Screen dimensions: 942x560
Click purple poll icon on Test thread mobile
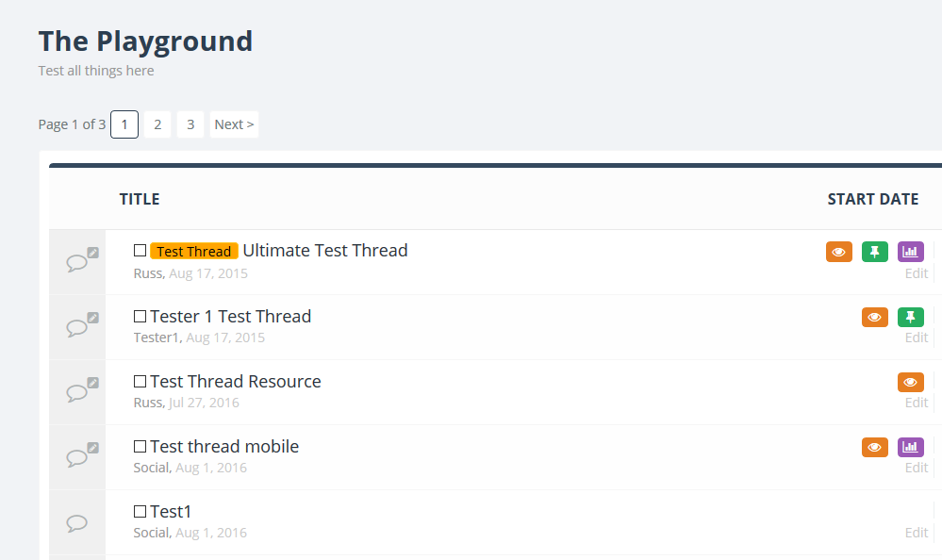click(911, 447)
